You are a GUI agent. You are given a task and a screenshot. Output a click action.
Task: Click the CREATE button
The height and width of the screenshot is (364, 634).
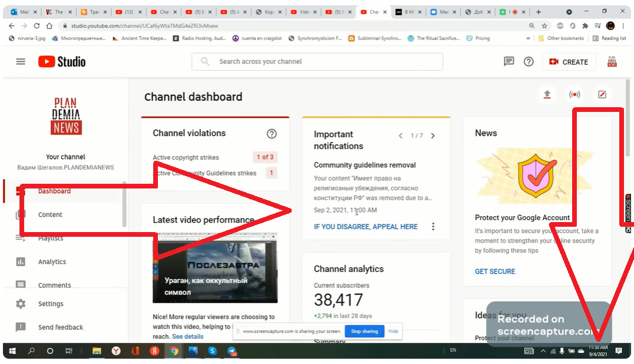click(x=569, y=62)
